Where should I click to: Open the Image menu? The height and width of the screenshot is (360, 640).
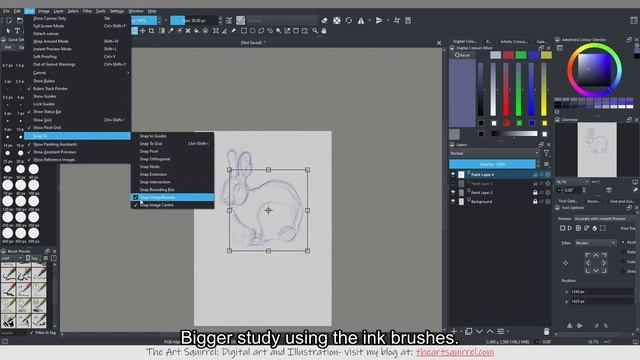tap(44, 11)
